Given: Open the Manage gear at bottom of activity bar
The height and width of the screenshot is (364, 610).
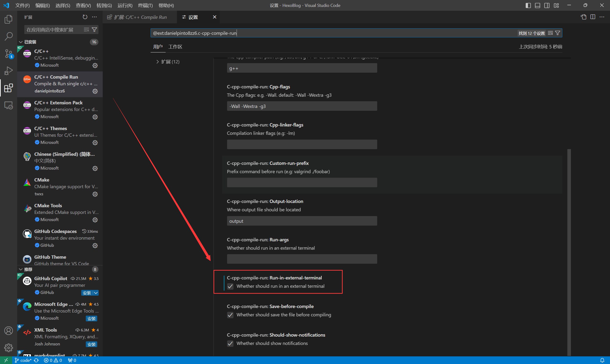Looking at the screenshot, I should (x=9, y=348).
